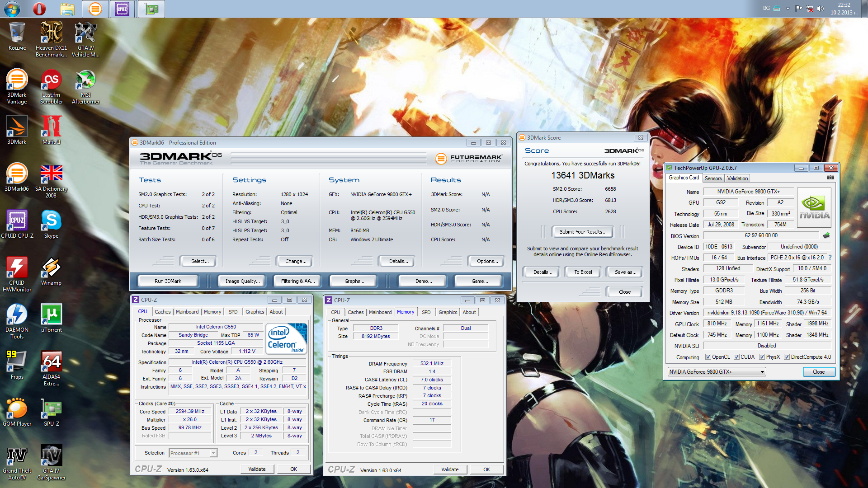Screen dimensions: 868x488
Task: Click the GPU-Z Bus Interface question mark
Action: point(830,258)
